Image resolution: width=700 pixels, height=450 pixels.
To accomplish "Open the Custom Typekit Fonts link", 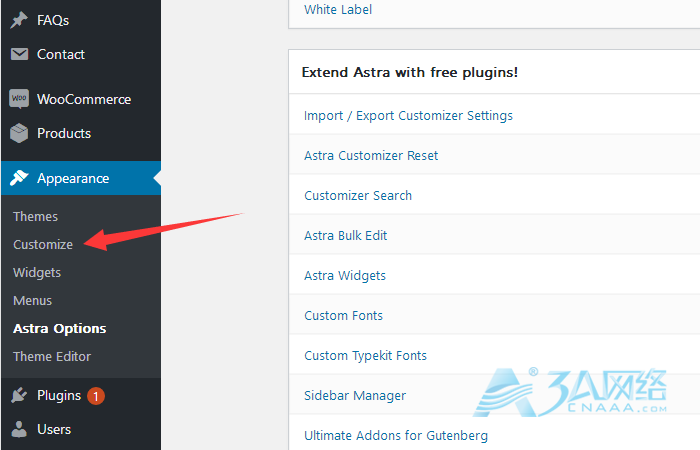I will tap(365, 355).
